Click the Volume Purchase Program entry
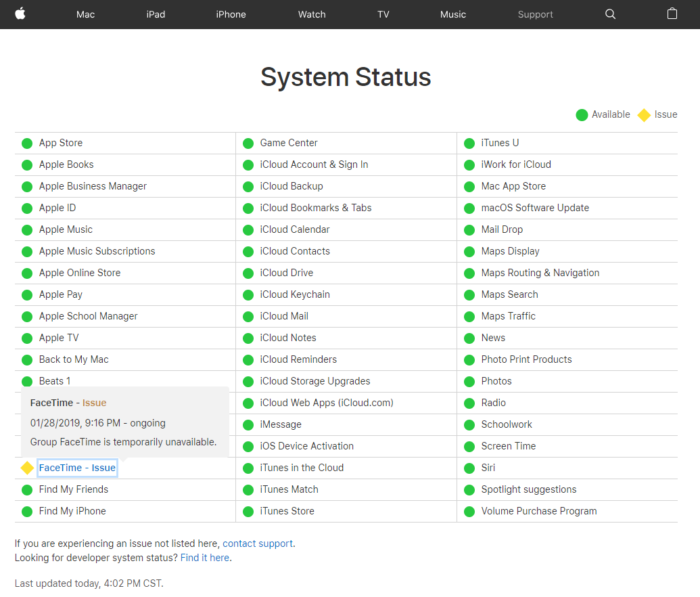This screenshot has height=597, width=700. click(539, 511)
